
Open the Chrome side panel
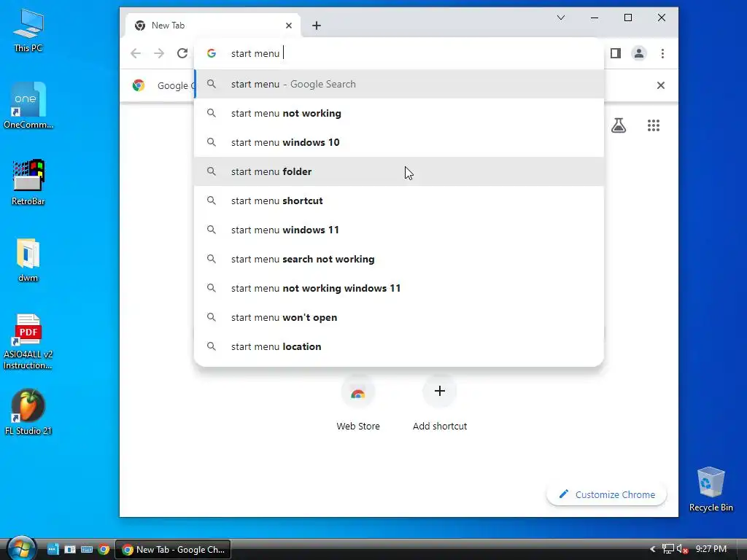(616, 53)
